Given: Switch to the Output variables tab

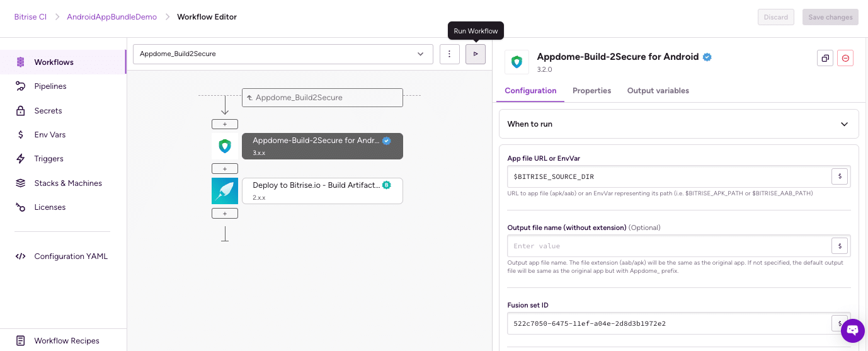Looking at the screenshot, I should tap(658, 91).
